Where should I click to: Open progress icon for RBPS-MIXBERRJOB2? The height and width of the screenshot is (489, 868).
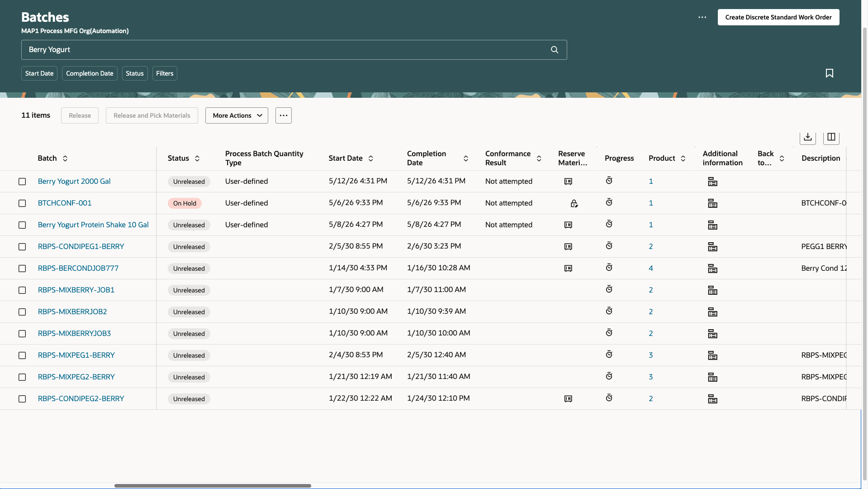coord(609,311)
